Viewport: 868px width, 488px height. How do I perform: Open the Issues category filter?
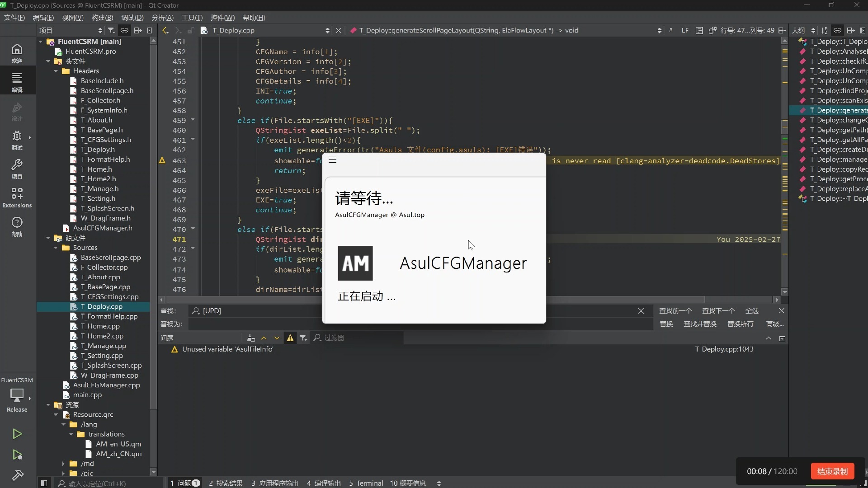coord(303,338)
